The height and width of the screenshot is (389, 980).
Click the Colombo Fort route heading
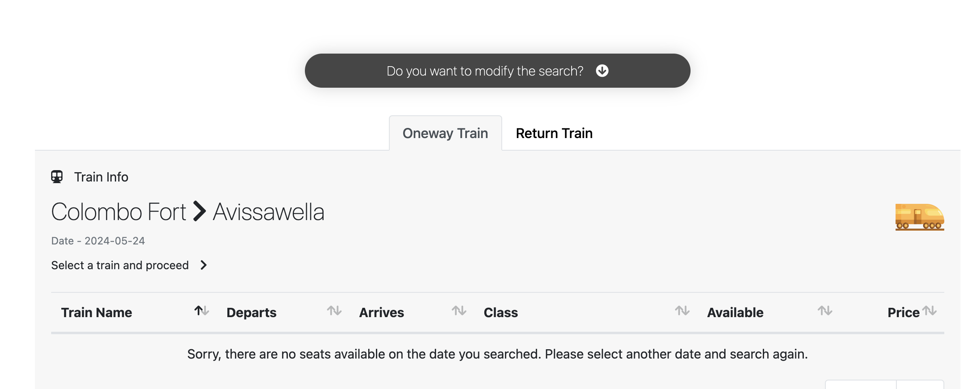point(119,212)
